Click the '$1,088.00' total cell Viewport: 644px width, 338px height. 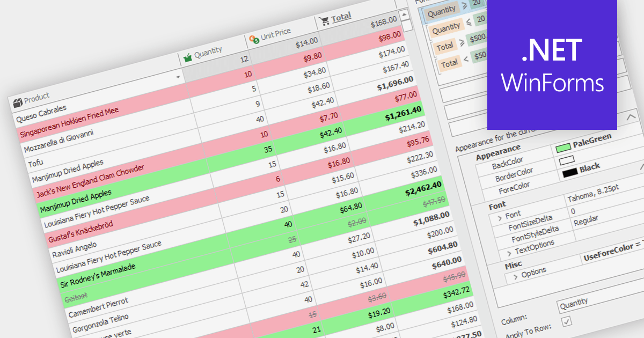431,219
